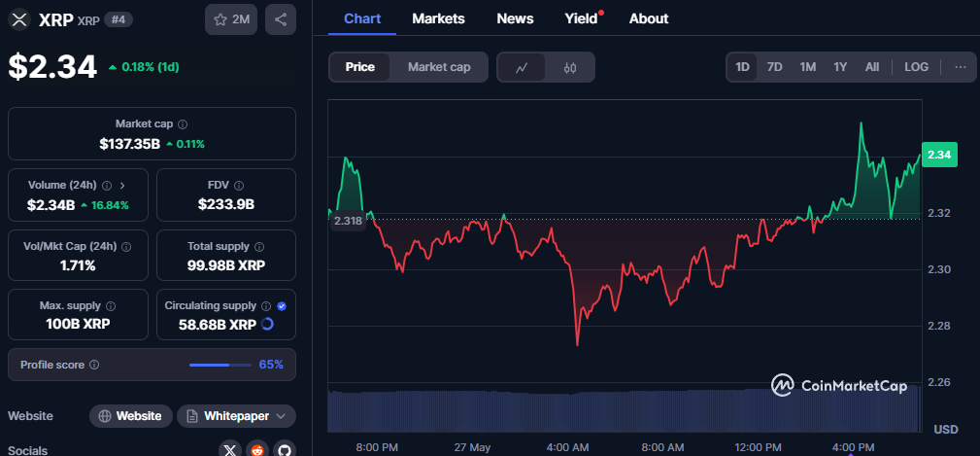Viewport: 980px width, 456px height.
Task: Set chart range to 7D
Action: (774, 67)
